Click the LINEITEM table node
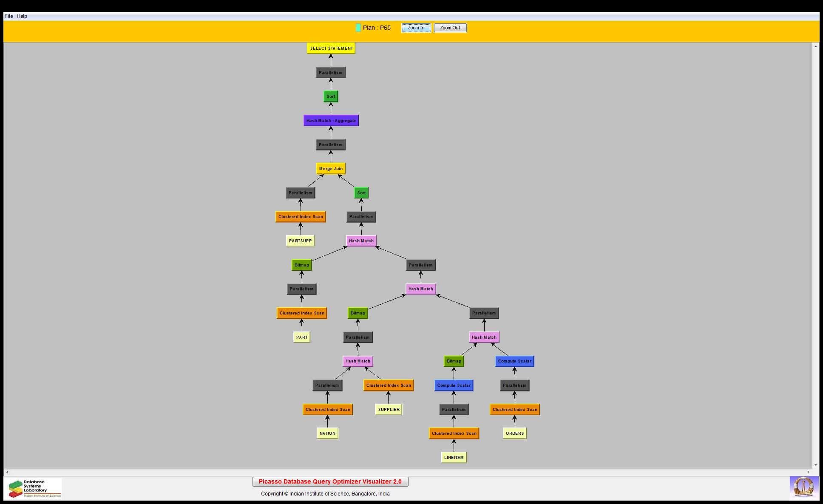823x504 pixels. tap(454, 458)
